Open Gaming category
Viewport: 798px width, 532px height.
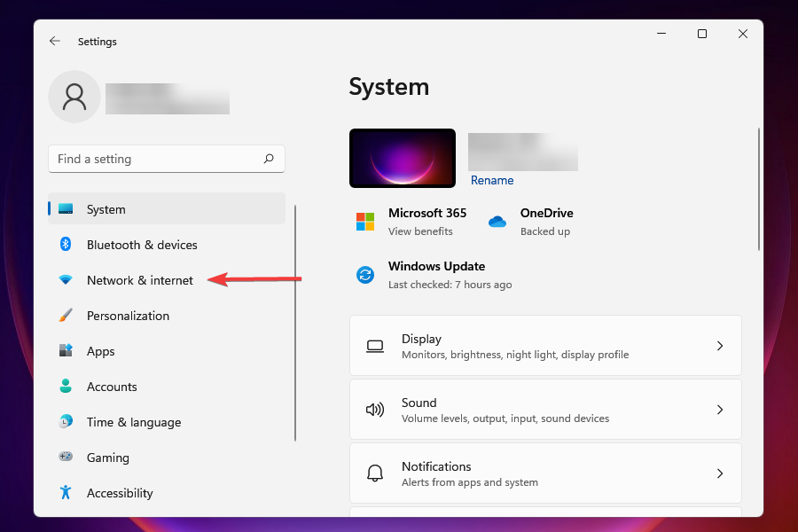(x=108, y=458)
